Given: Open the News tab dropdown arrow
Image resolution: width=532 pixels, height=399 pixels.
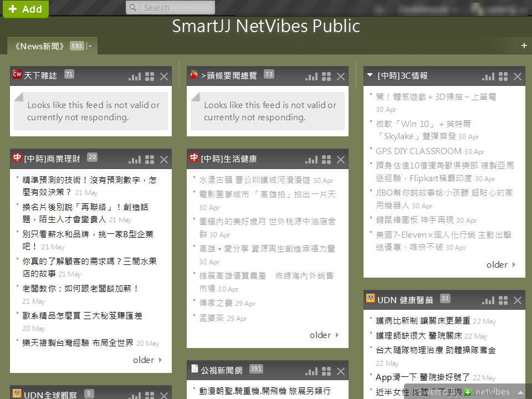Looking at the screenshot, I should pos(89,46).
